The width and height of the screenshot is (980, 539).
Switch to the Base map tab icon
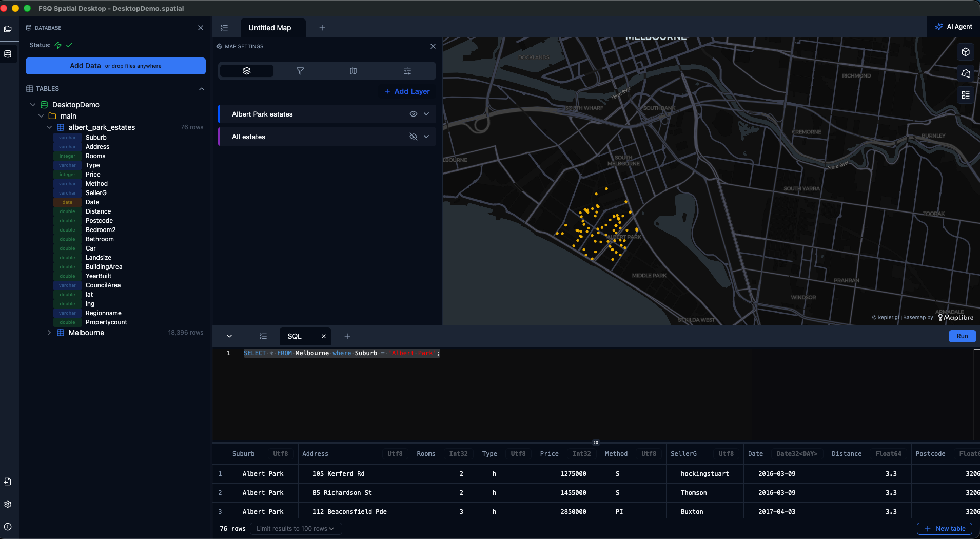(x=354, y=71)
